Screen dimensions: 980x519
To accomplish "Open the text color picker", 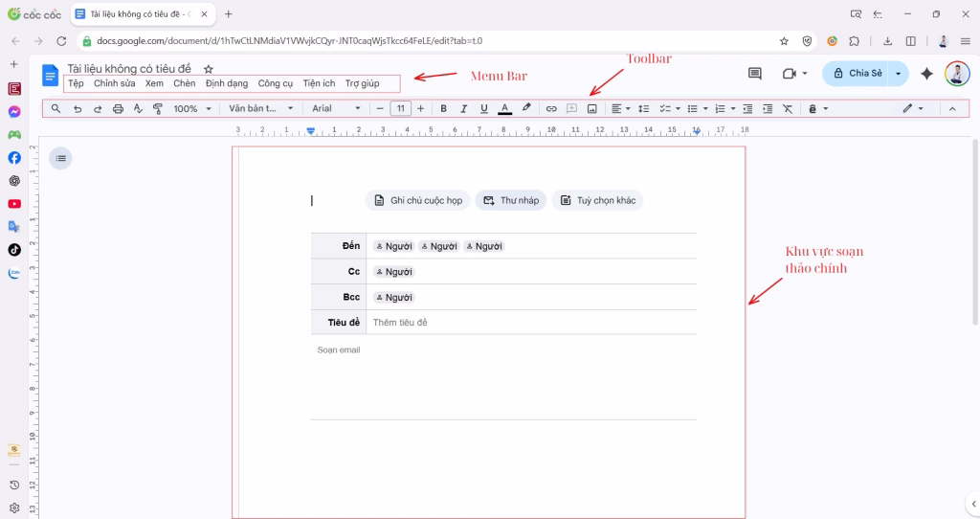I will point(505,109).
